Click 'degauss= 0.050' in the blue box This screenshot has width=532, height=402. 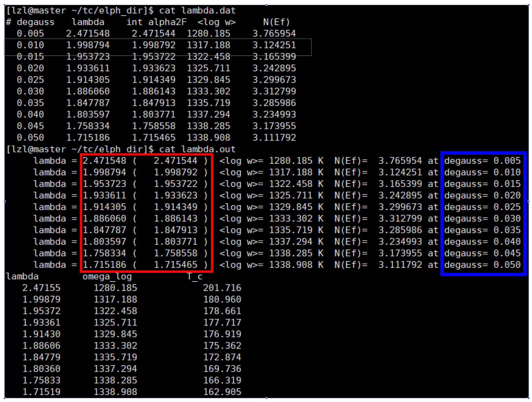[x=482, y=265]
